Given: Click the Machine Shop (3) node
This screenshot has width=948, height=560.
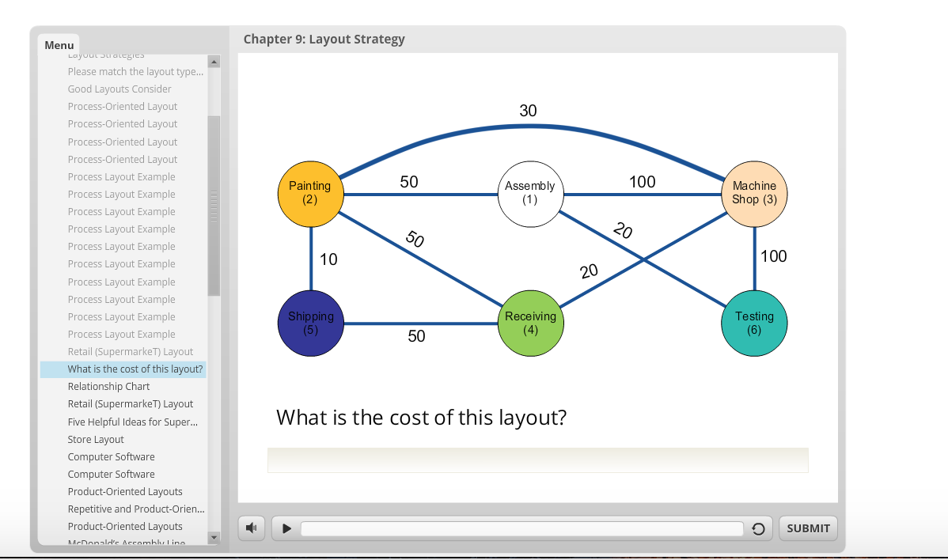Looking at the screenshot, I should [x=754, y=194].
